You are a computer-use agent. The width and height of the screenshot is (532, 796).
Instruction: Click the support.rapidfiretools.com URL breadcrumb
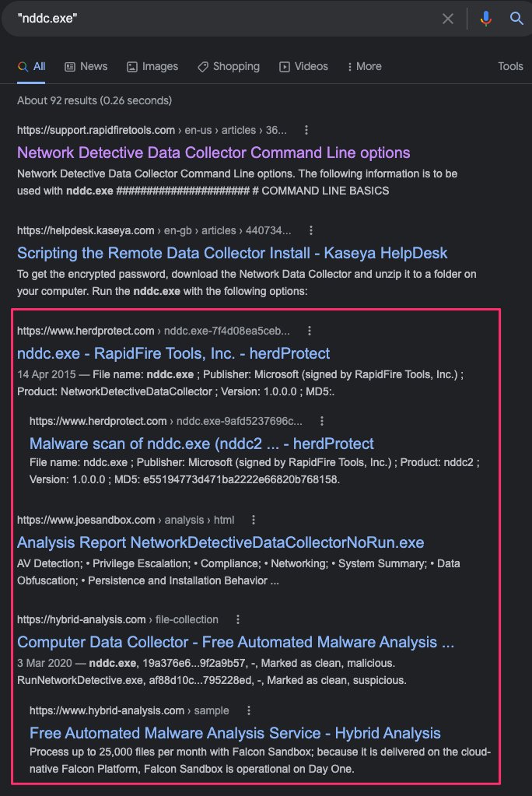152,131
